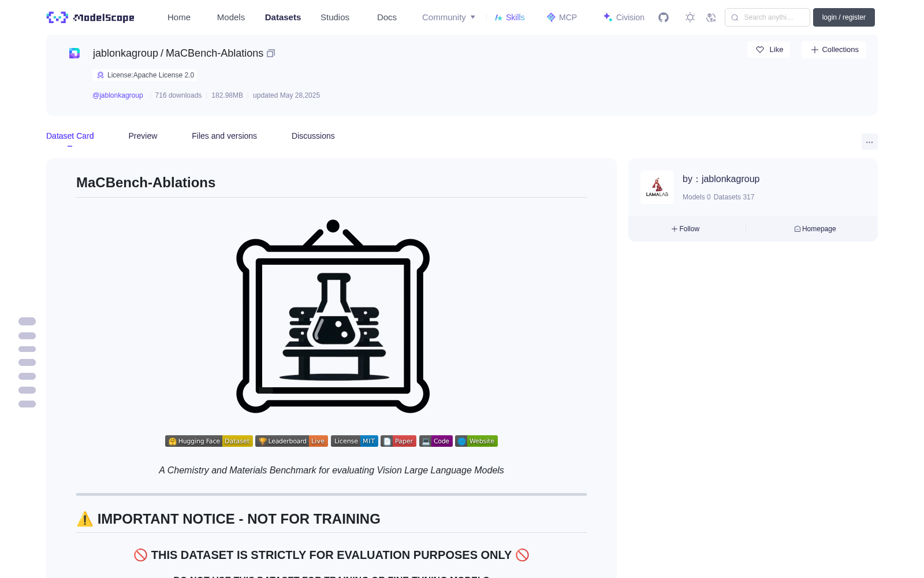Click the jablonkagroup name in dataset title
924x578 pixels.
tap(125, 53)
